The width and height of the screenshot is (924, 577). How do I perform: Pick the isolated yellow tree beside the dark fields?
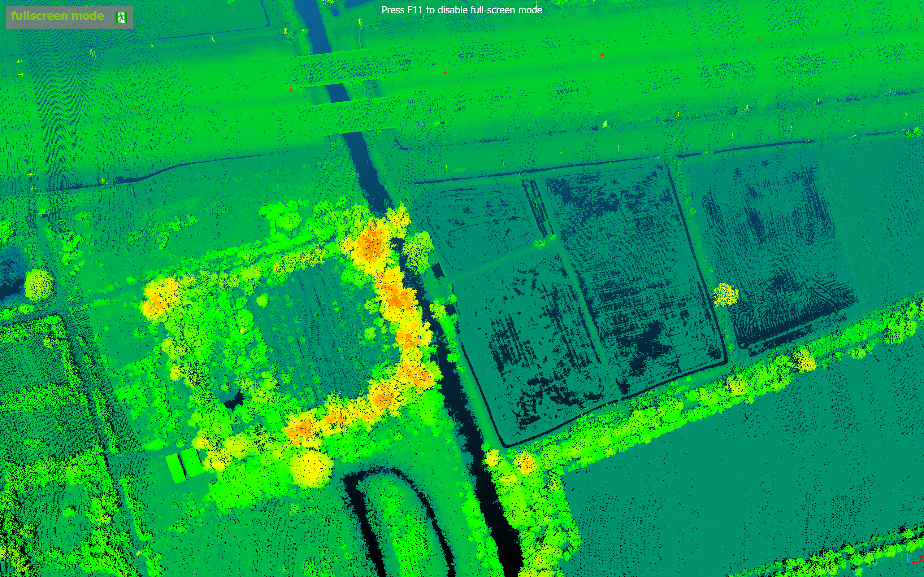(725, 294)
